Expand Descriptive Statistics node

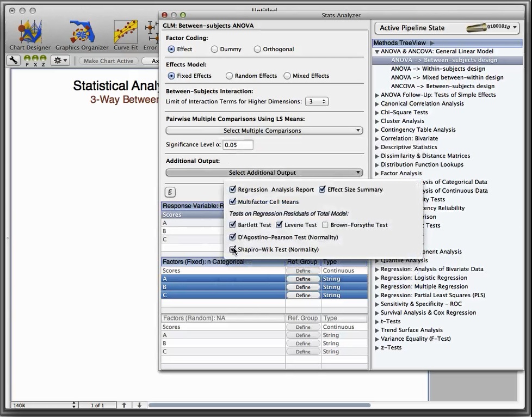point(377,148)
